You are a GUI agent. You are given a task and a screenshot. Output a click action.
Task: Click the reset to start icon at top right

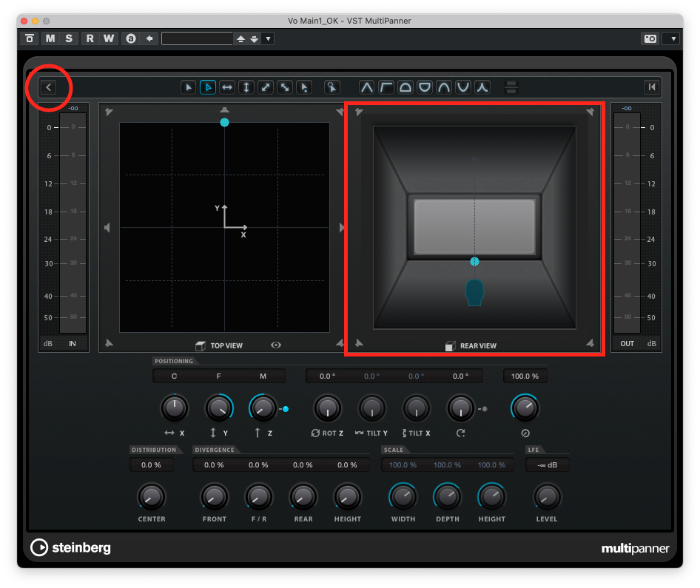651,87
